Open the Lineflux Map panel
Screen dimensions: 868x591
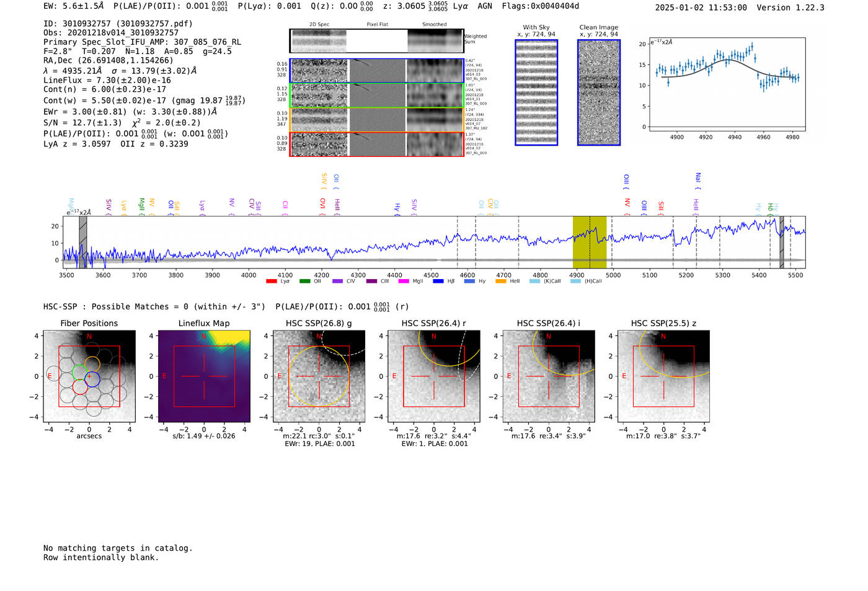click(204, 376)
